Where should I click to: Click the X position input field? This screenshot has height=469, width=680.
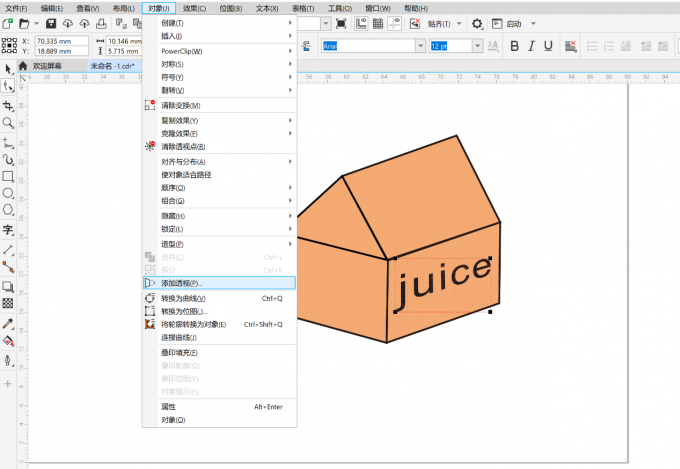click(x=60, y=41)
